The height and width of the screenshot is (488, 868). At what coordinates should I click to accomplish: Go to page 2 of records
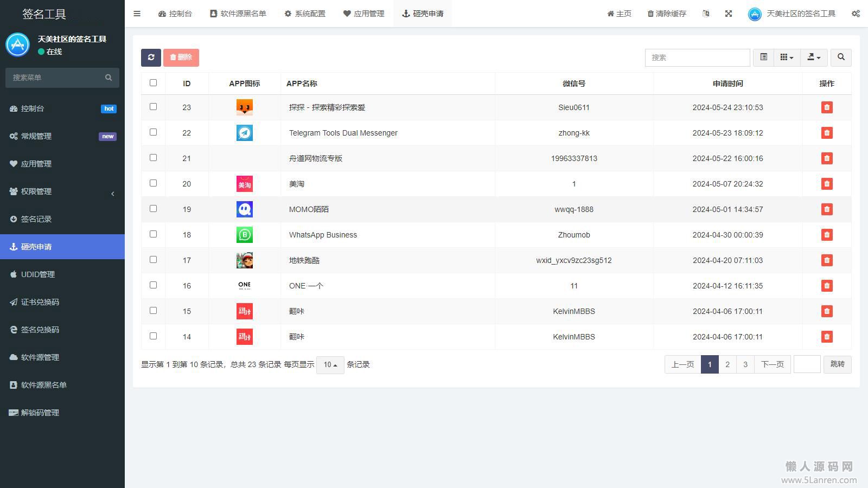(727, 364)
